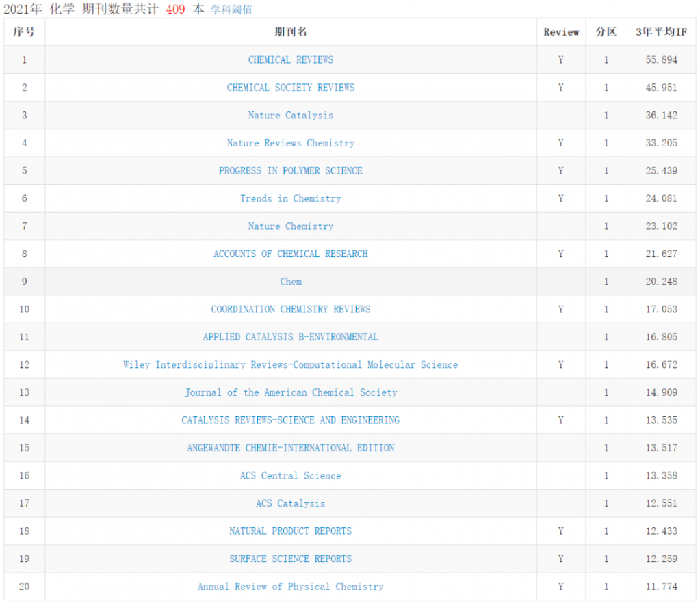This screenshot has width=700, height=601.
Task: Open ANGEWANDTE CHEMIE-INTERNATIONAL EDITION link
Action: (291, 448)
